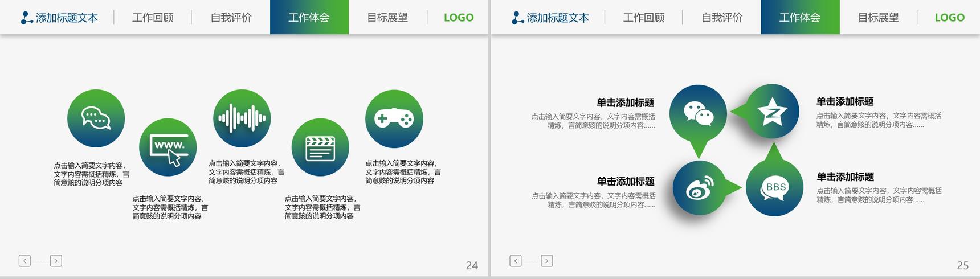Click the description text under game controller
Image resolution: width=980 pixels, height=279 pixels.
[x=403, y=172]
